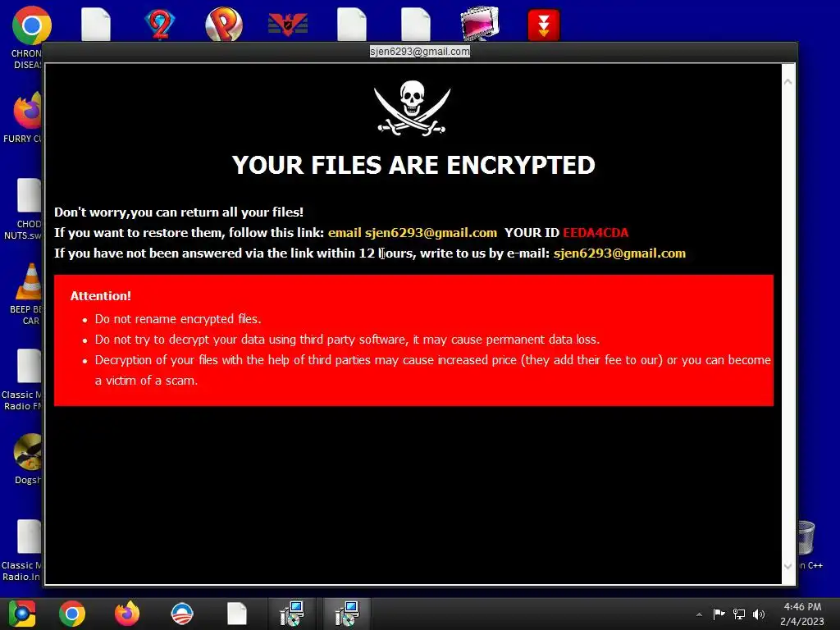Viewport: 840px width, 630px height.
Task: Click Firefox in the taskbar
Action: pyautogui.click(x=127, y=614)
